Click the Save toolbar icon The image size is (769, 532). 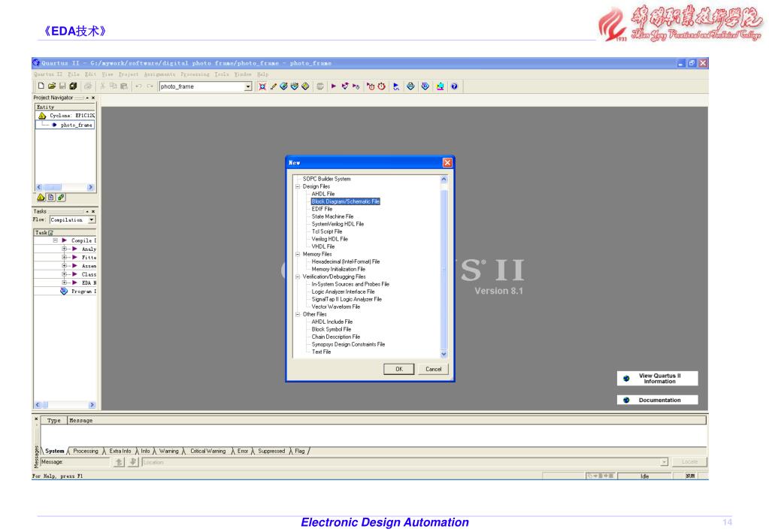[62, 86]
